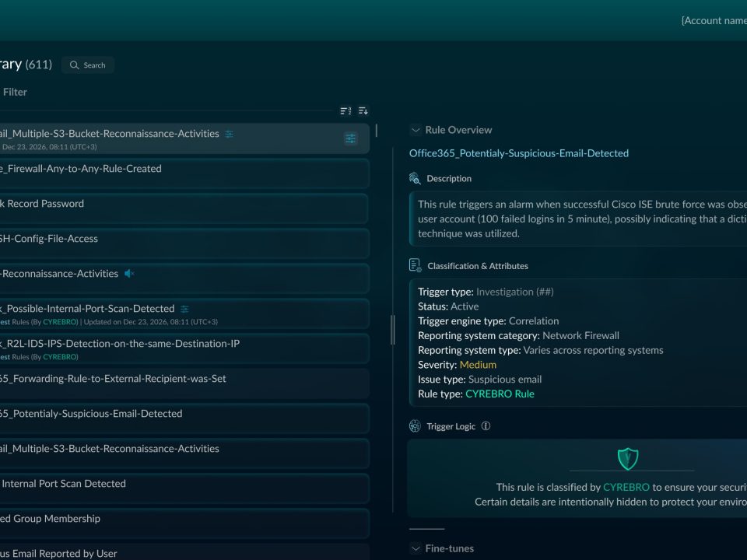The height and width of the screenshot is (560, 747).
Task: Open the Filter options
Action: coord(14,92)
